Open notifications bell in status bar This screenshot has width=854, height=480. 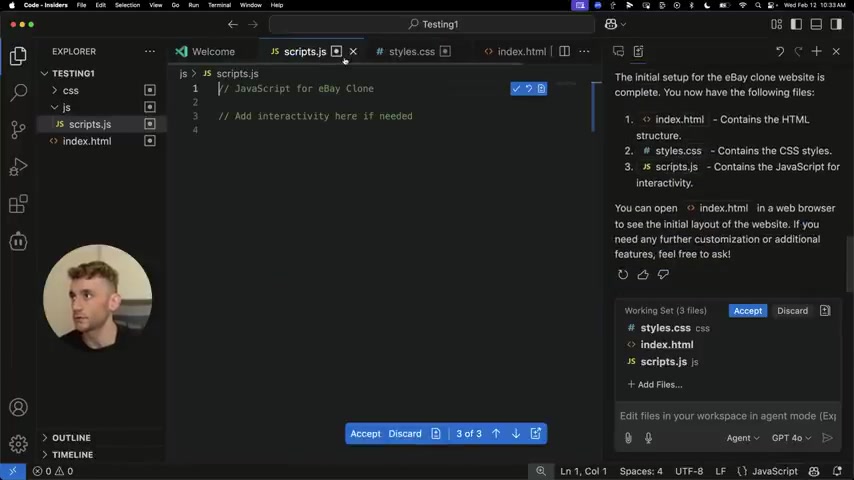click(x=837, y=471)
